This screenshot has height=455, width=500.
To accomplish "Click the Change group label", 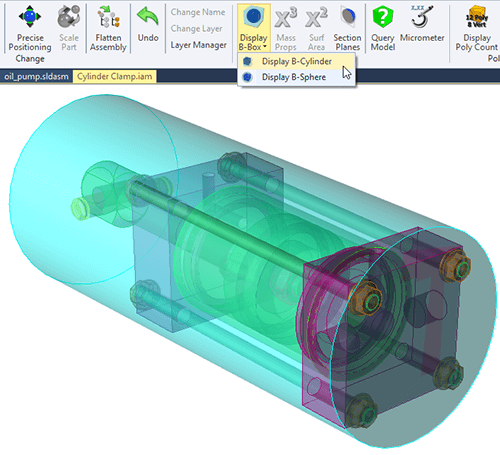I will pos(30,59).
